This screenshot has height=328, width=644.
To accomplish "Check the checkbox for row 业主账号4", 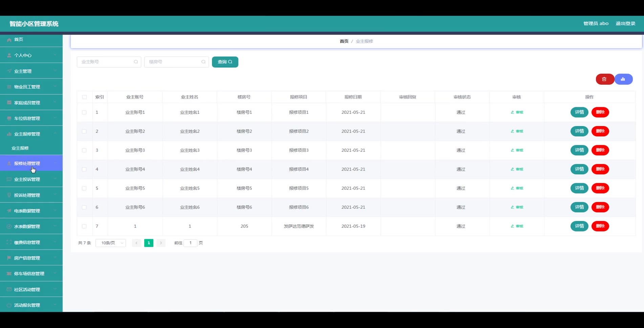I will click(x=84, y=169).
